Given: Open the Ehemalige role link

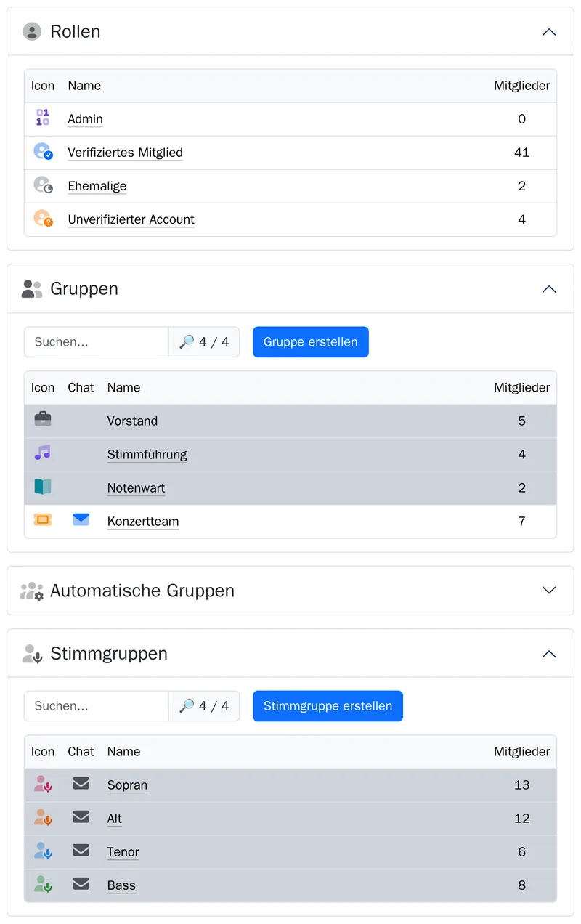Looking at the screenshot, I should click(97, 186).
